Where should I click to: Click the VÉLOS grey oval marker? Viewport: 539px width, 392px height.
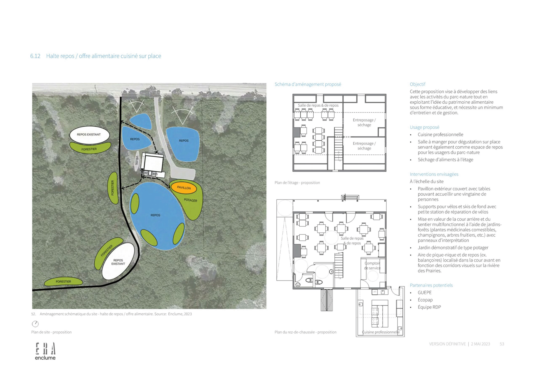(137, 160)
